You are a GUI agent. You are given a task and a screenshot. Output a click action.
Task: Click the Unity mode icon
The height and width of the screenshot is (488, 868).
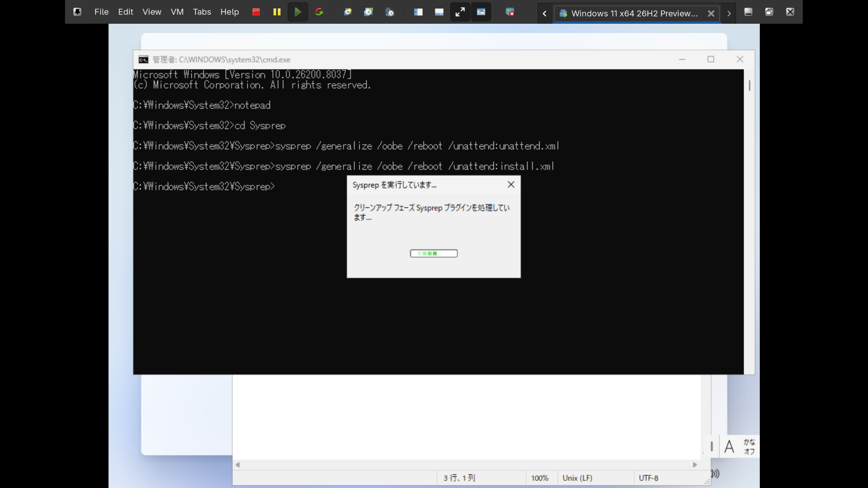click(x=481, y=12)
